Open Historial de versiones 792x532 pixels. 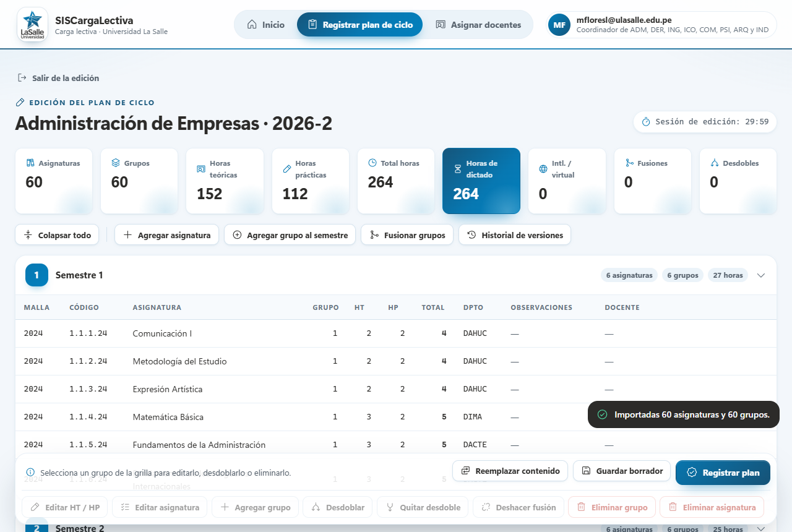pos(515,235)
